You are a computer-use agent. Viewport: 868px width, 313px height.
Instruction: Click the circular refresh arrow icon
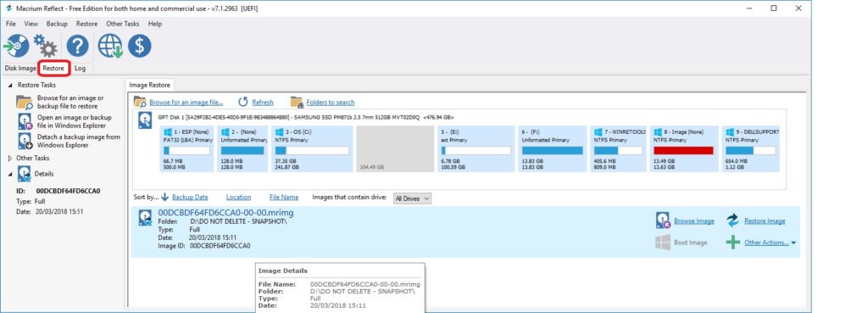(x=243, y=102)
